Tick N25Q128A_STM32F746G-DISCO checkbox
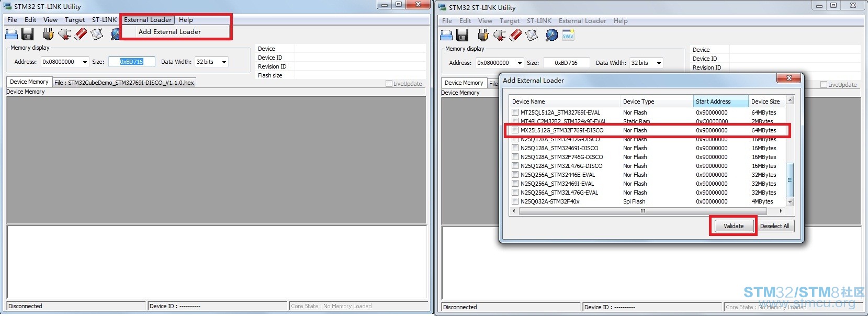This screenshot has width=868, height=316. [x=515, y=157]
